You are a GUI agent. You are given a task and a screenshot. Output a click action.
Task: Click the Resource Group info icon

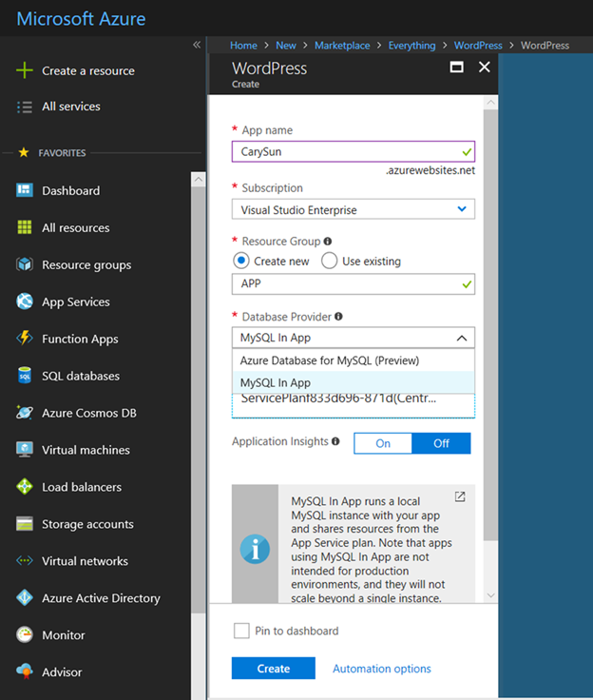point(328,242)
